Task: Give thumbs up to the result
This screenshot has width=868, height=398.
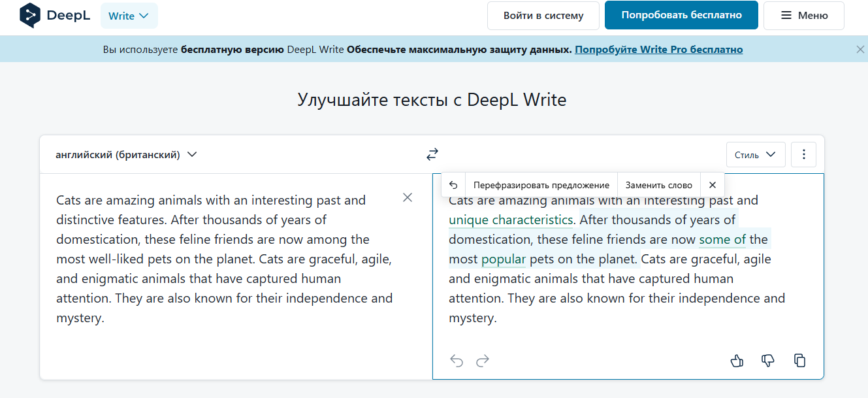Action: pyautogui.click(x=737, y=361)
